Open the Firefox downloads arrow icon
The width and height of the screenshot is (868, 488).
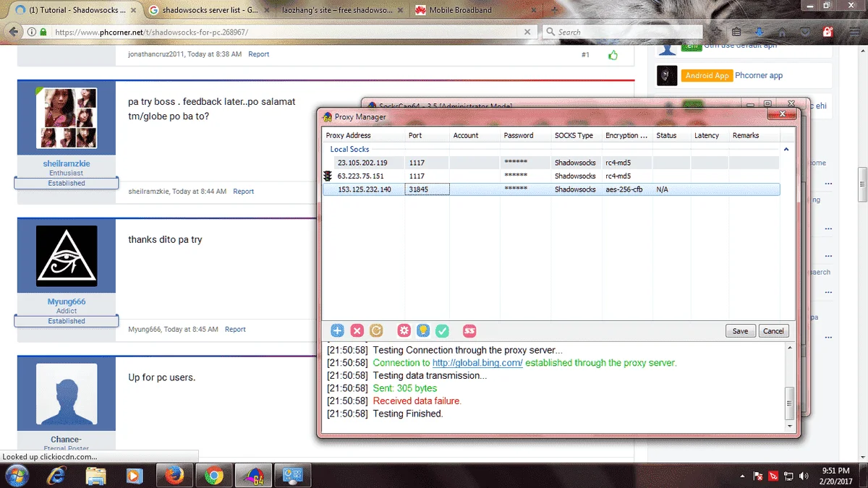tap(759, 32)
